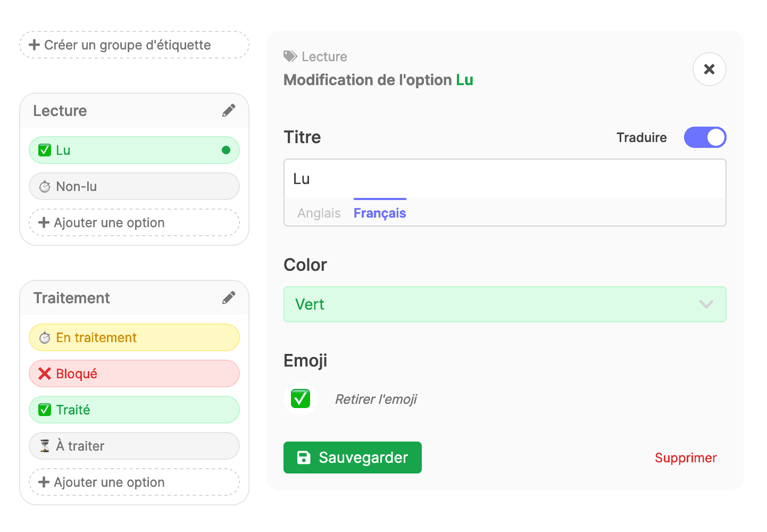Click the green checkmark emoji picker
This screenshot has height=532, width=767.
pos(301,398)
